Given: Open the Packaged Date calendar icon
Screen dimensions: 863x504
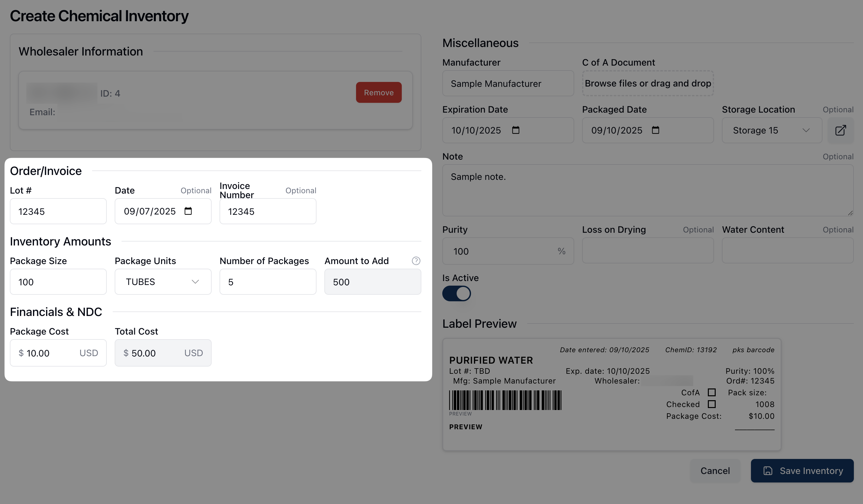Looking at the screenshot, I should pyautogui.click(x=655, y=130).
